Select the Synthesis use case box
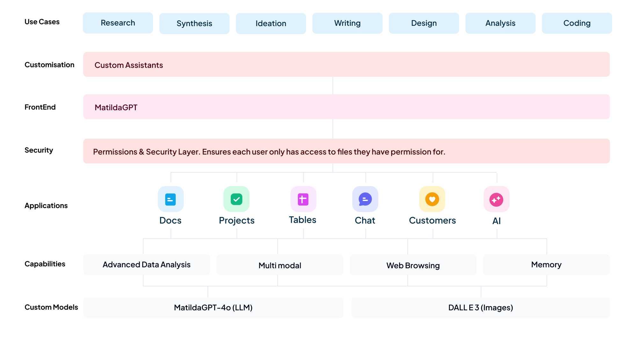This screenshot has width=644, height=346. (194, 24)
